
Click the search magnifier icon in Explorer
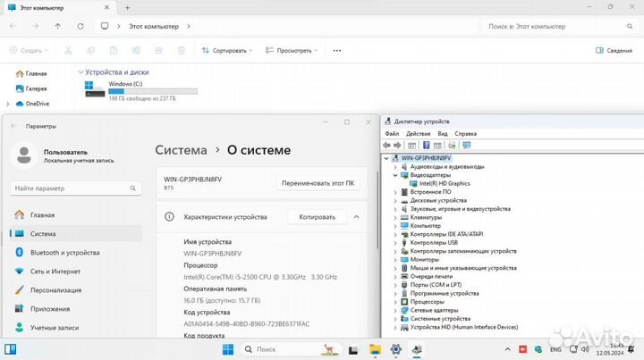pos(630,26)
